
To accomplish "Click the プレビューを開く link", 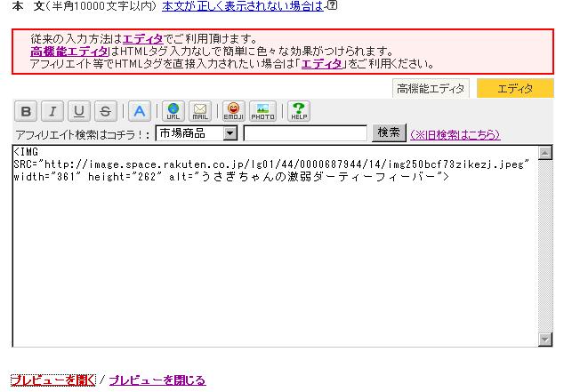I will pyautogui.click(x=53, y=380).
